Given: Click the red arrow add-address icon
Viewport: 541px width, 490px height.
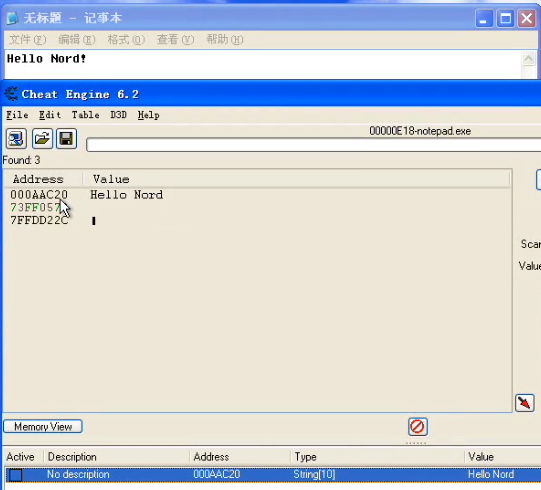Looking at the screenshot, I should click(525, 403).
